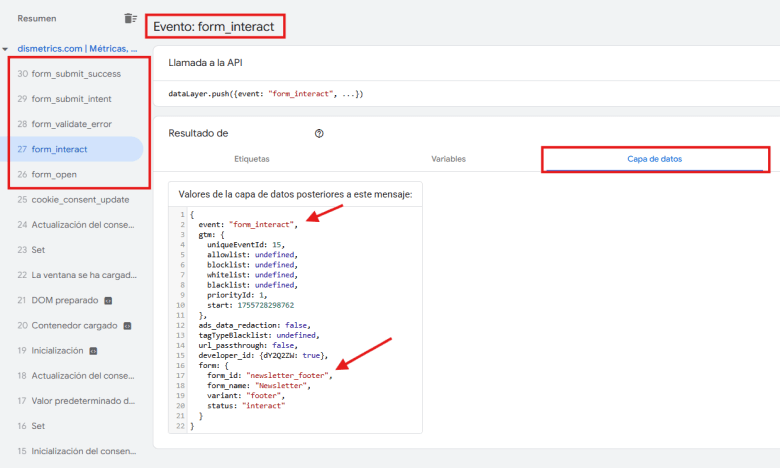
Task: Click the tag icon beside DOM preparado
Action: point(108,300)
